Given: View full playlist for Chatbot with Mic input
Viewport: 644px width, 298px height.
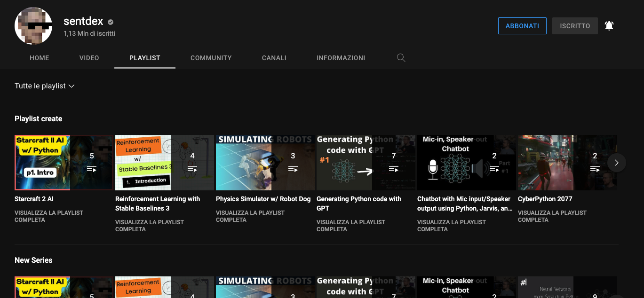Looking at the screenshot, I should pyautogui.click(x=452, y=226).
